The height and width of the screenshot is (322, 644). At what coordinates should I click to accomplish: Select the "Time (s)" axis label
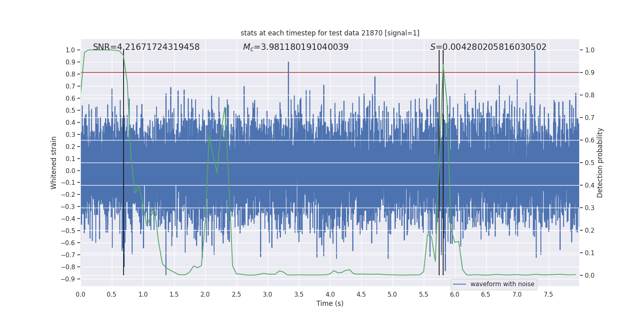(330, 303)
